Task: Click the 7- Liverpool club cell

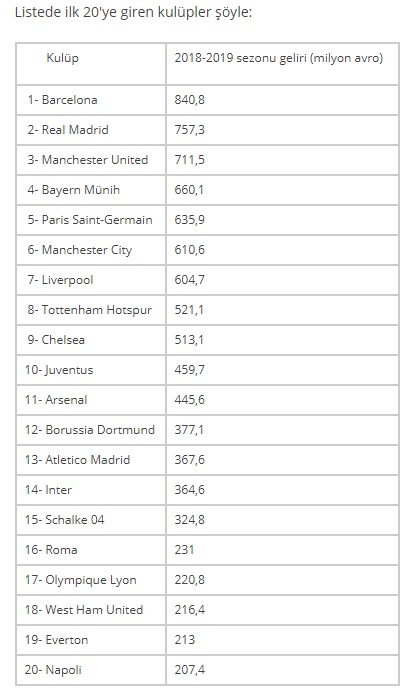Action: (91, 280)
